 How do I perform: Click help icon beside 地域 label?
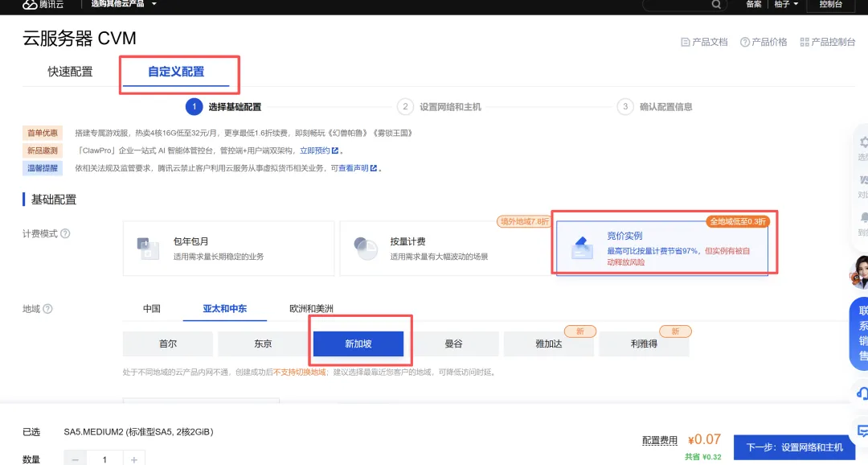pyautogui.click(x=47, y=309)
